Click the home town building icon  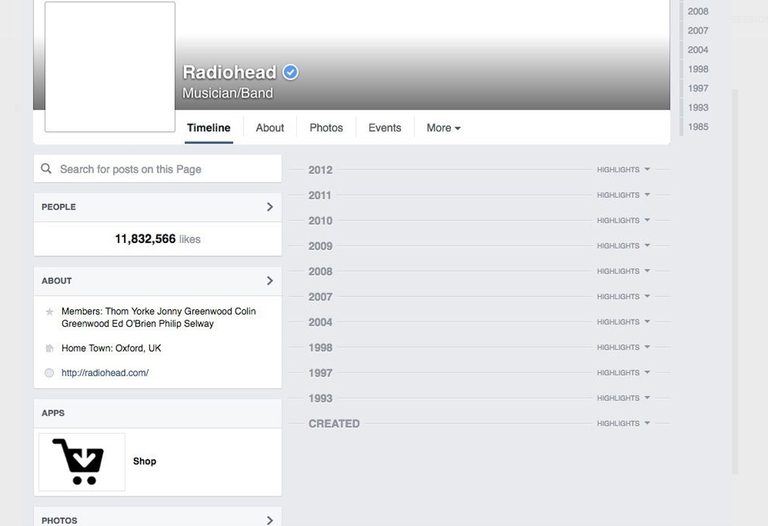pos(49,348)
